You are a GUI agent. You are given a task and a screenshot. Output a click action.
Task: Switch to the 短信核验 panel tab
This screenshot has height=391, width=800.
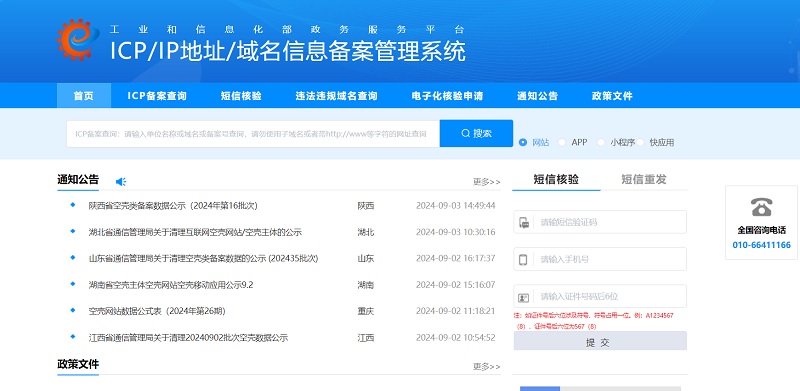pos(556,179)
